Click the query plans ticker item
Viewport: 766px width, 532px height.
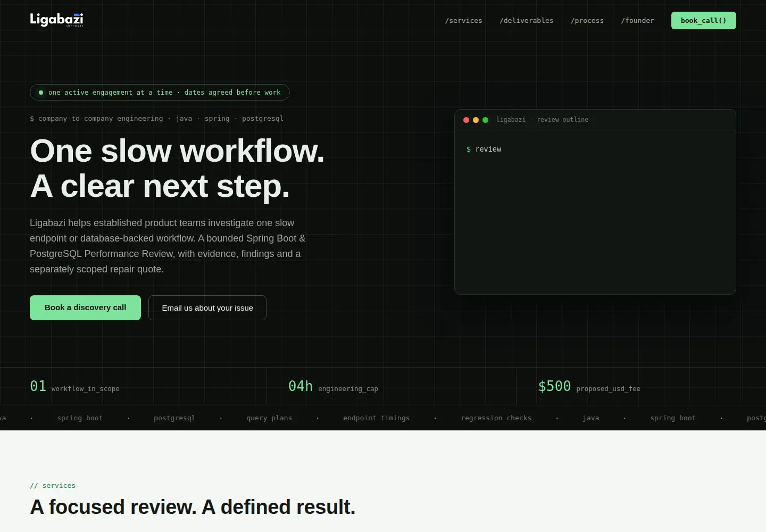(x=269, y=418)
